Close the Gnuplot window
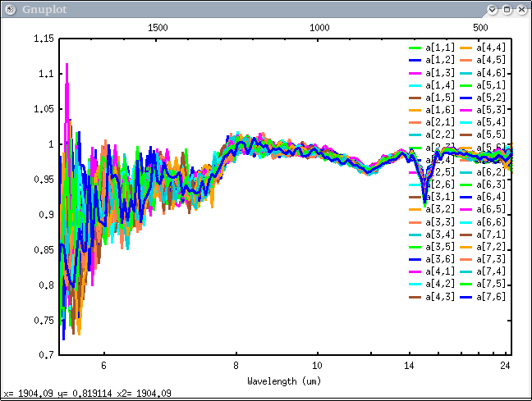The width and height of the screenshot is (532, 401). tap(522, 10)
